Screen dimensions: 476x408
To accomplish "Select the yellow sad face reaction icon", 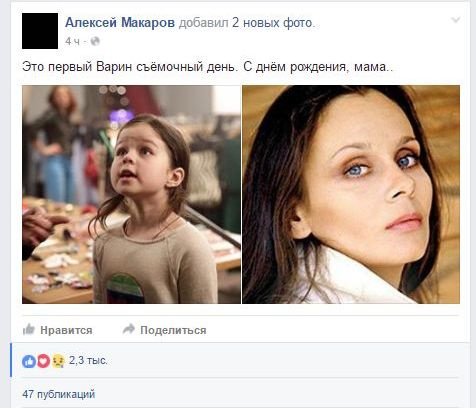I will (x=58, y=361).
